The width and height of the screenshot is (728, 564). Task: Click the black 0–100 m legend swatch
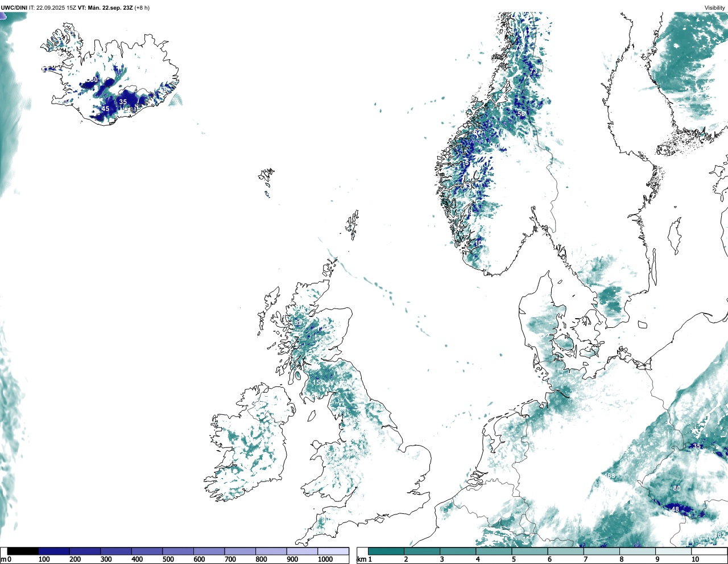[23, 551]
